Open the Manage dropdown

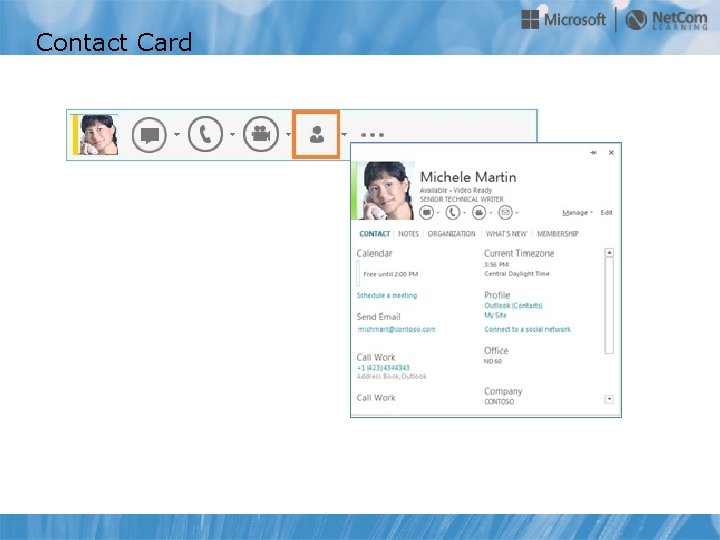click(577, 213)
